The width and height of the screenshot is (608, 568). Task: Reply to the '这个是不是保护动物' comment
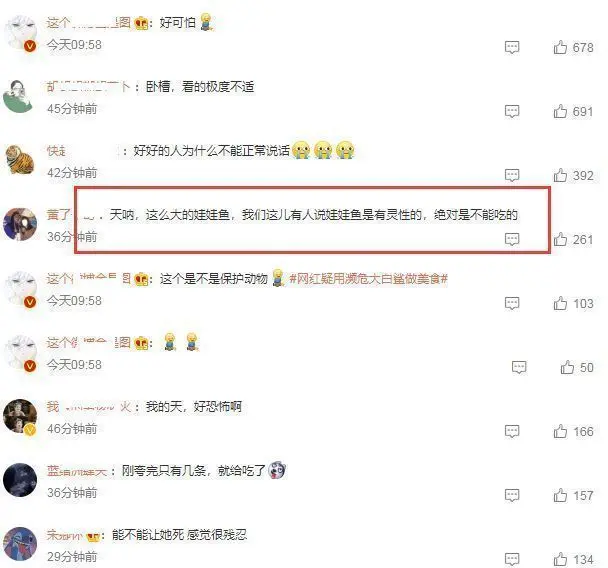coord(512,304)
